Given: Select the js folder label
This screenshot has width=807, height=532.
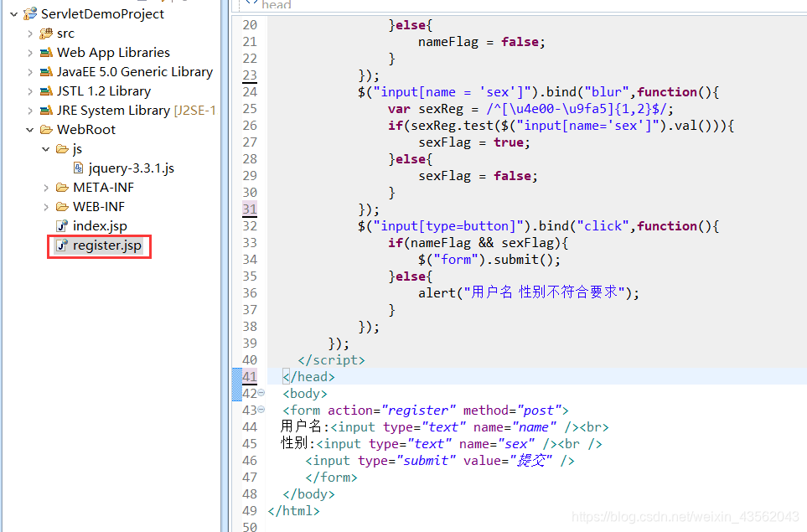Looking at the screenshot, I should (77, 149).
